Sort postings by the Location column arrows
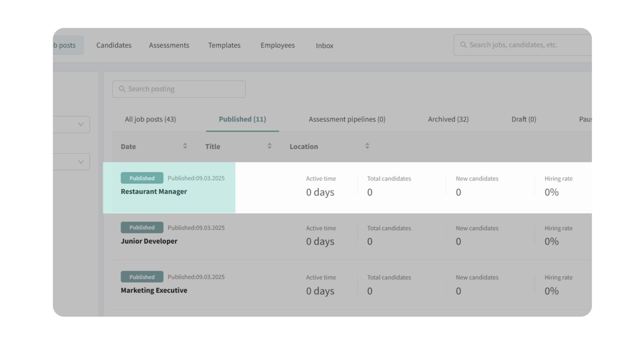 [x=367, y=146]
